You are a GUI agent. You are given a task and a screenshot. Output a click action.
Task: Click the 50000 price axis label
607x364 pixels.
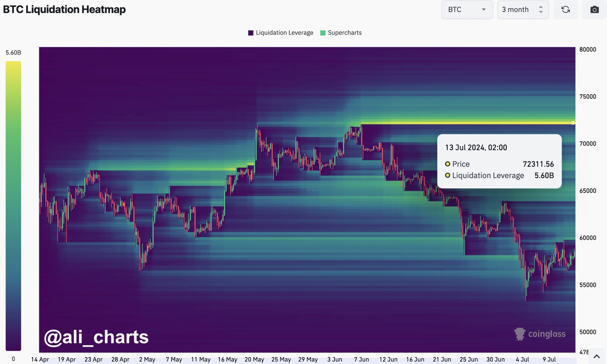(588, 332)
